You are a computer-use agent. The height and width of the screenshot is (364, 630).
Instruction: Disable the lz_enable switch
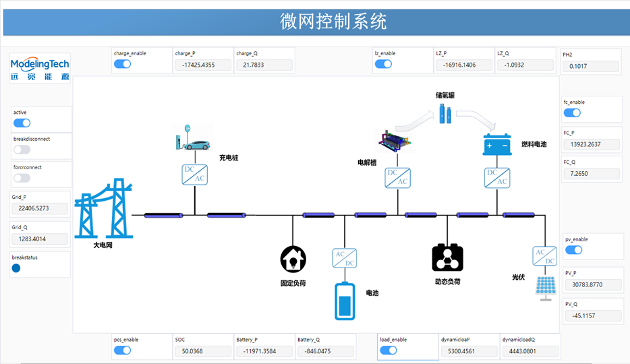tap(383, 64)
